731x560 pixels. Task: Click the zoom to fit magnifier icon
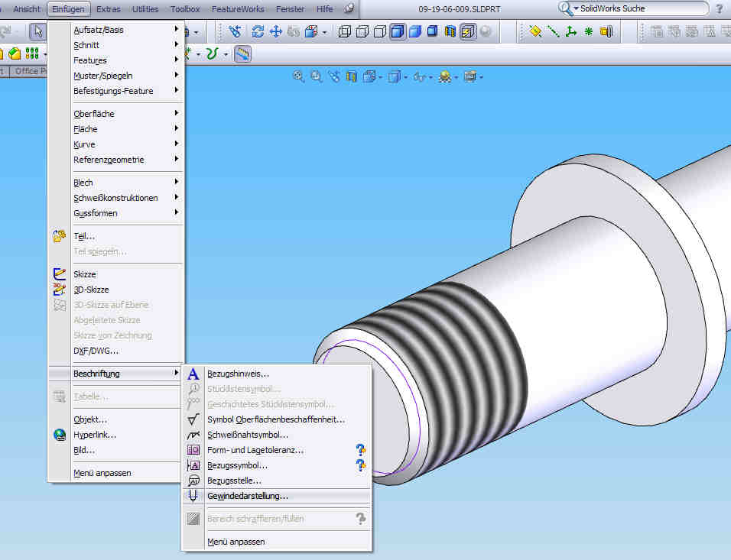(x=298, y=76)
